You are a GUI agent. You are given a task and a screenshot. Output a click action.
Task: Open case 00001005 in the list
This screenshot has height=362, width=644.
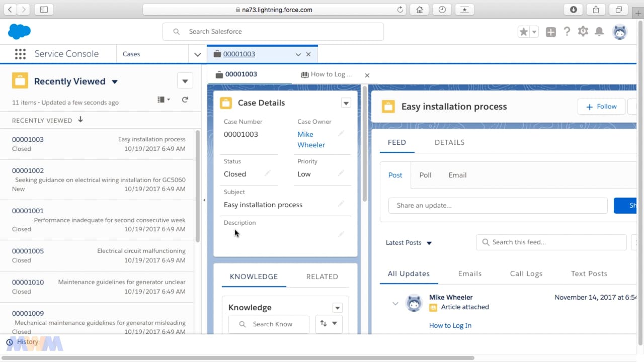click(28, 251)
